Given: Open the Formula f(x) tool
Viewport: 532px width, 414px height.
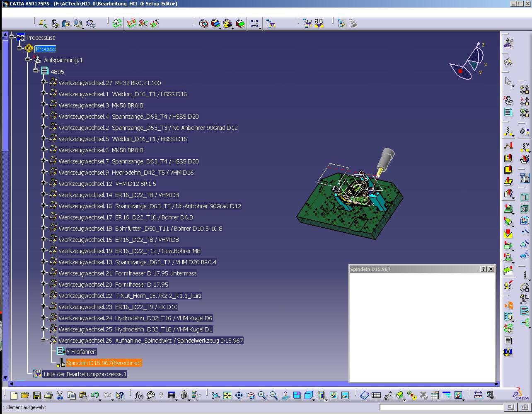Looking at the screenshot, I should (x=139, y=395).
